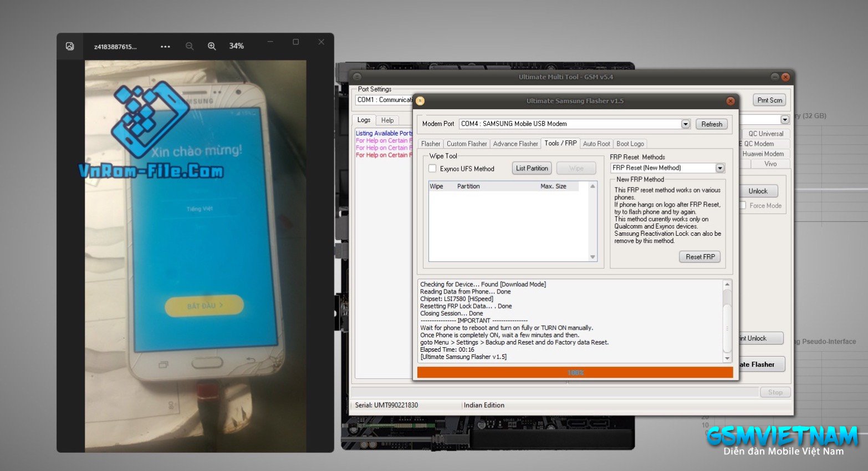Open the Help tab in UMT
Viewport: 868px width, 471px height.
click(x=387, y=120)
